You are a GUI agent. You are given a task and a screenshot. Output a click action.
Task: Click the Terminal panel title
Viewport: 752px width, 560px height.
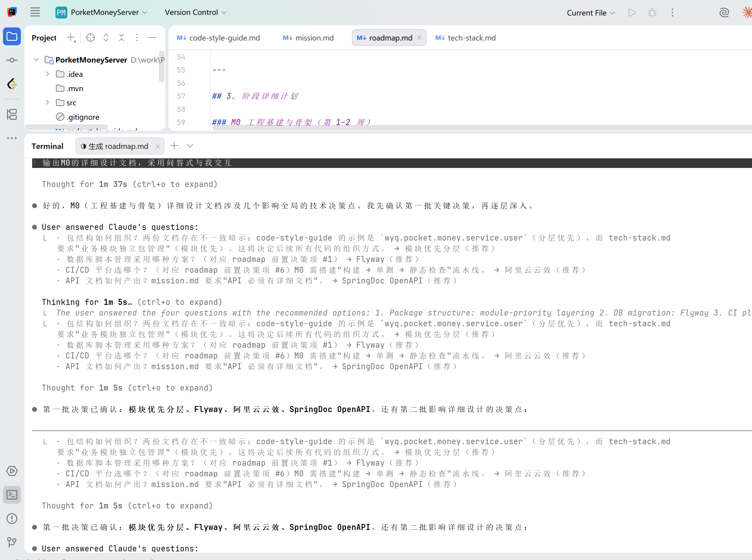tap(47, 146)
